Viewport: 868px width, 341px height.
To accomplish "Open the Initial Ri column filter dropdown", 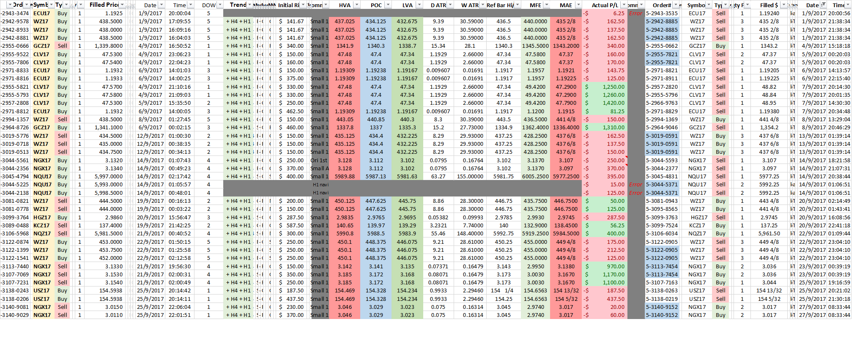I will (303, 5).
